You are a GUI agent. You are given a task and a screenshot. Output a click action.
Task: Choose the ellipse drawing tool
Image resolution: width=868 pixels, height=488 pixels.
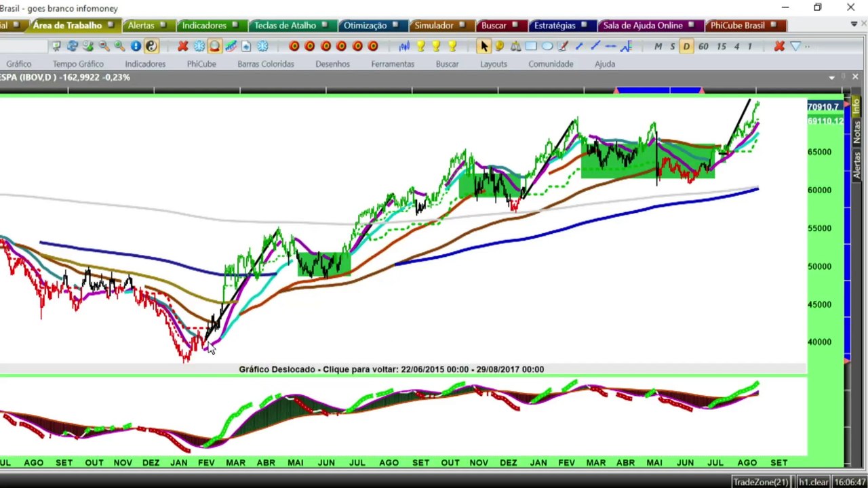click(547, 46)
